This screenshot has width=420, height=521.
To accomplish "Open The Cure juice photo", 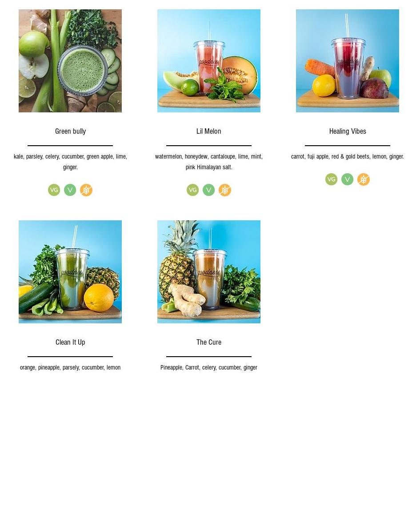I will [209, 272].
